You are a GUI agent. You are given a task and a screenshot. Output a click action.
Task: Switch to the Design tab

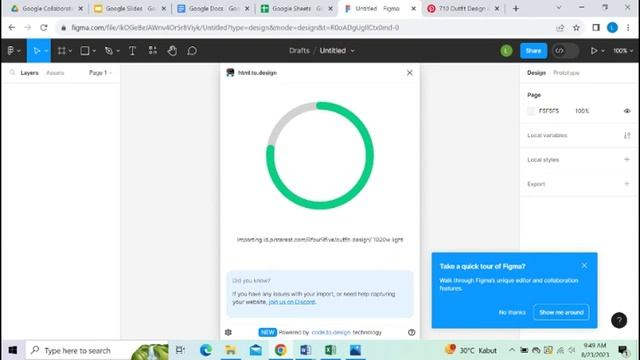point(536,73)
